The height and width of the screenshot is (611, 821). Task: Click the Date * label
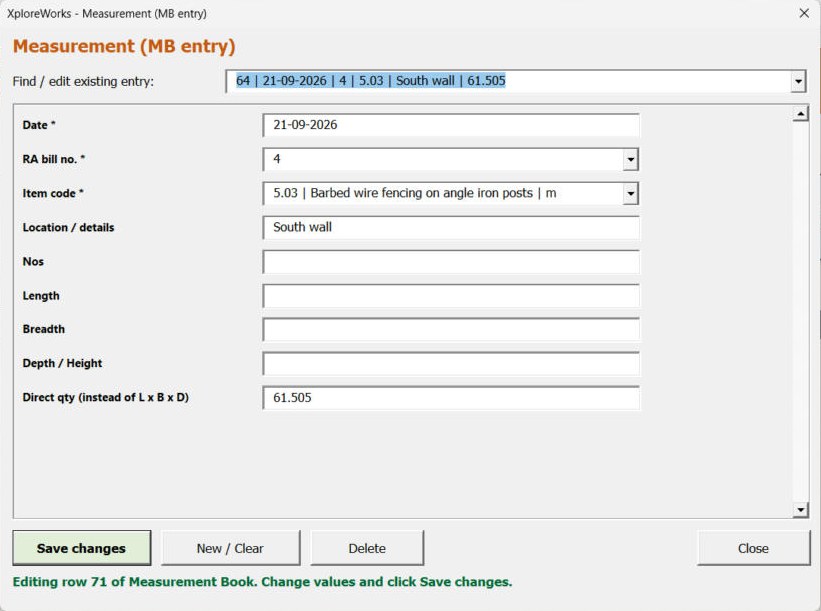click(x=39, y=125)
